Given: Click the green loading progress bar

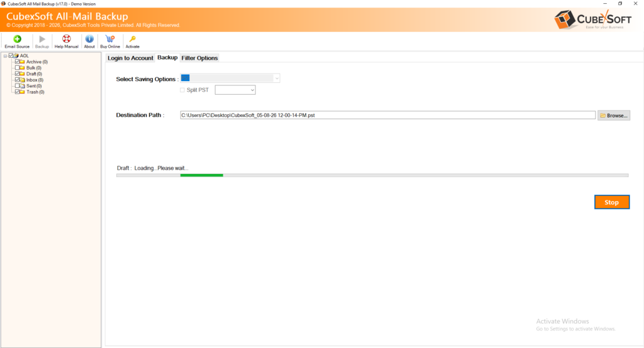Looking at the screenshot, I should coord(202,175).
